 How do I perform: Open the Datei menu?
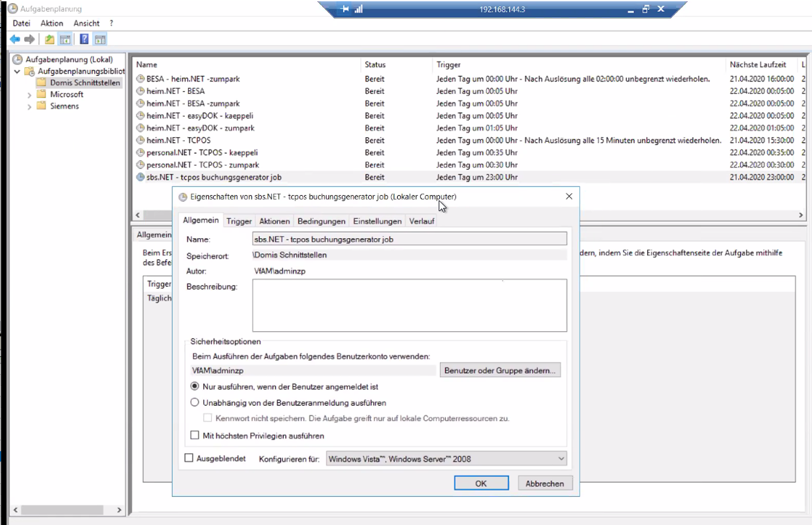pos(22,23)
